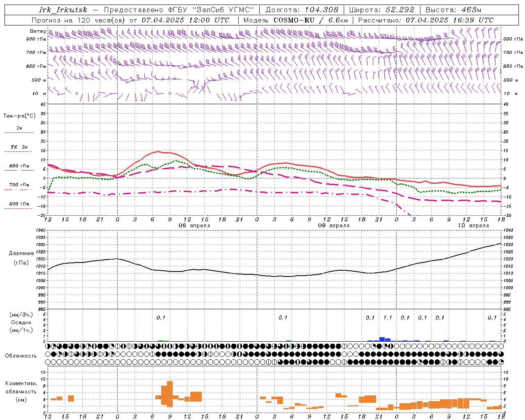Screen dimensions: 525x420
Task: Click the latitude value "Широта: 52.292"
Action: click(x=382, y=10)
